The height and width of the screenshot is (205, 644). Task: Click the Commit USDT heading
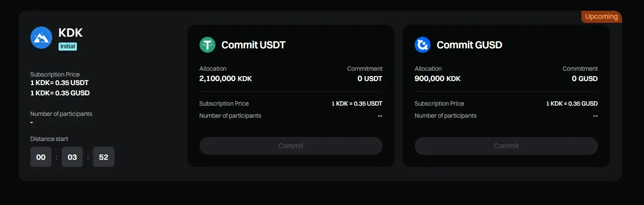253,45
